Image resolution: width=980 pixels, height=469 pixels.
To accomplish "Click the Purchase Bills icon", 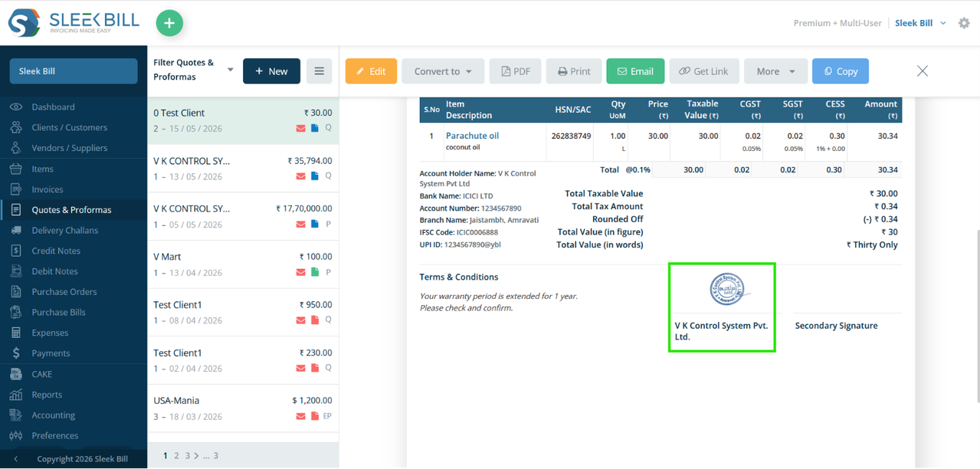I will click(x=16, y=312).
